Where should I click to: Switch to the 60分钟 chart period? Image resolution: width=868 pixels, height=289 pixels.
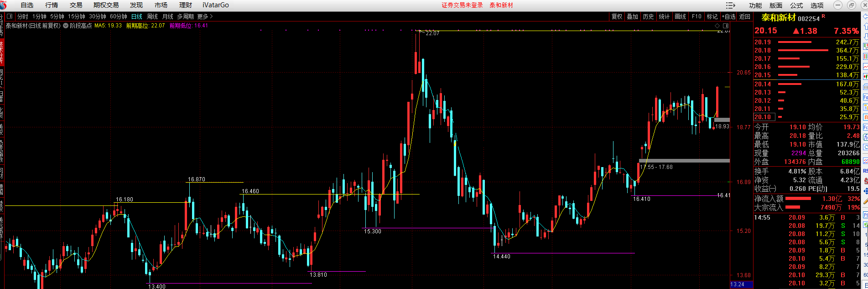click(x=119, y=16)
